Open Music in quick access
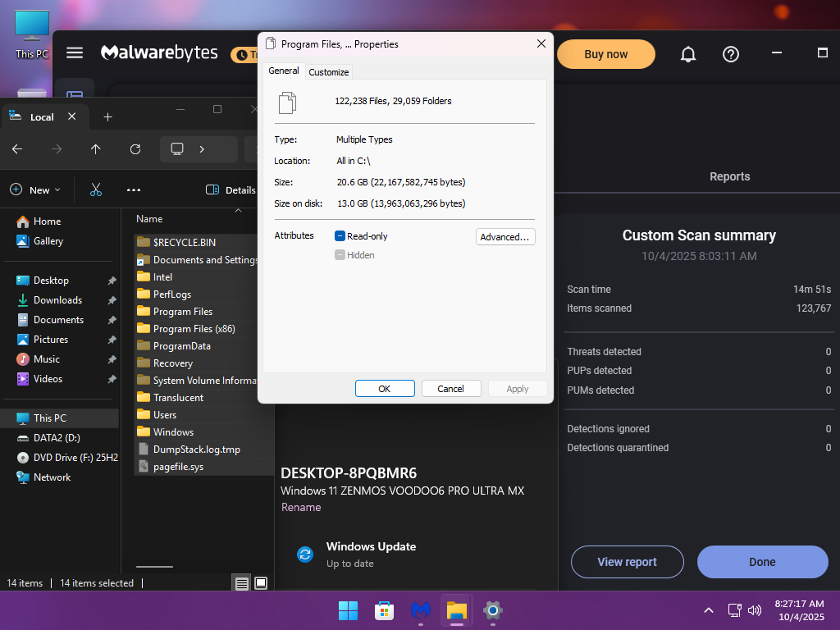 click(x=47, y=359)
